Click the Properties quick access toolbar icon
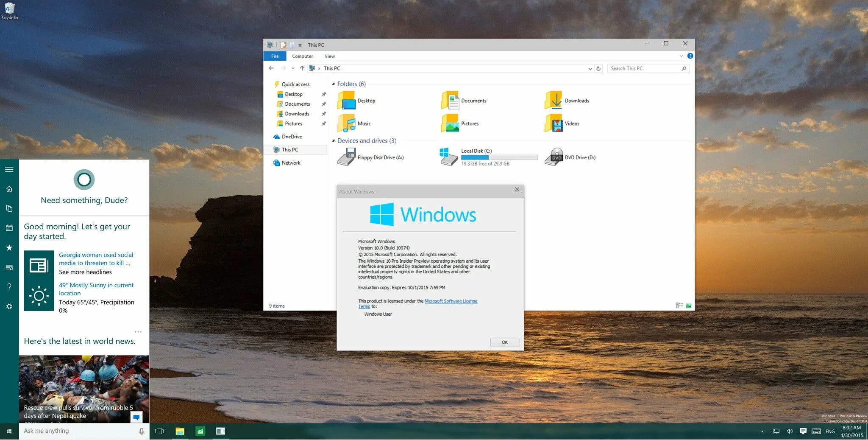 tap(283, 45)
